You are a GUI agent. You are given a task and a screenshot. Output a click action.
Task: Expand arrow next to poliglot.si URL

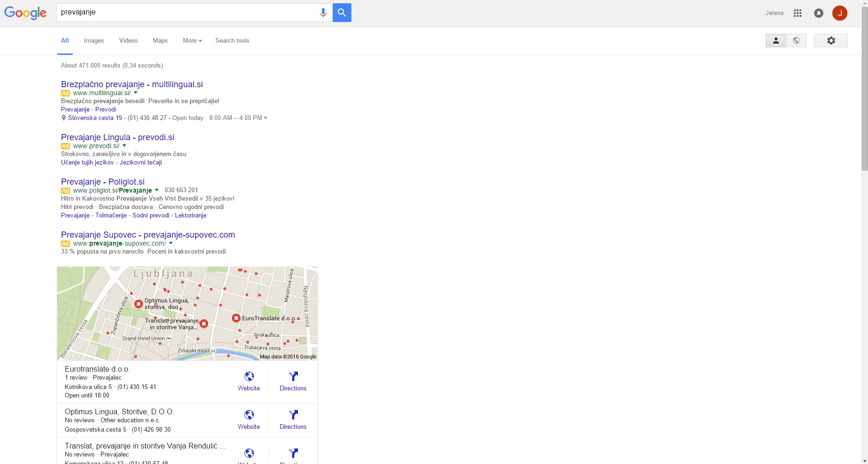(157, 190)
